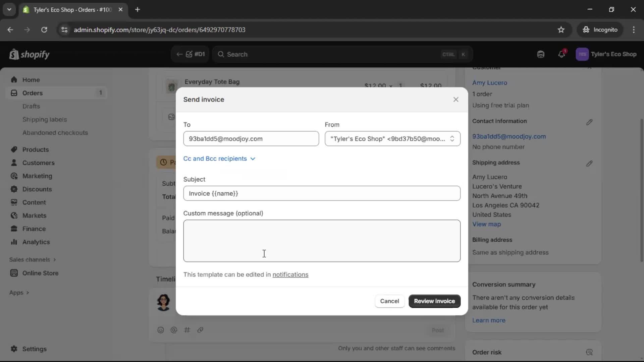This screenshot has width=644, height=362.
Task: Bookmark the page with the star icon
Action: point(561,29)
